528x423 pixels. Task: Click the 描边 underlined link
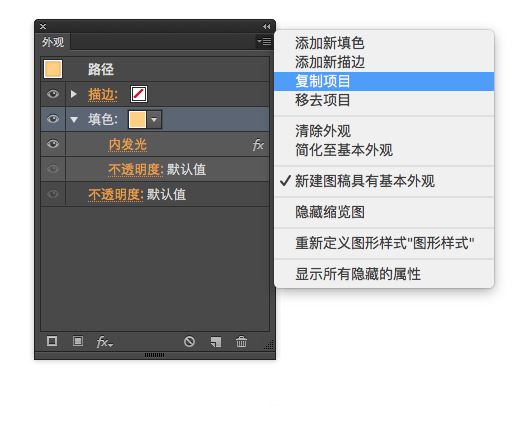click(x=103, y=95)
